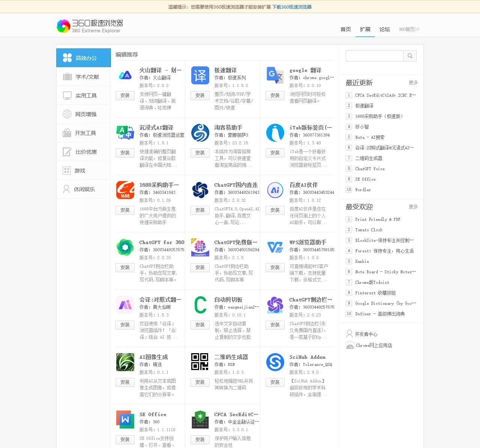Switch to the 实用工具 category

pos(84,96)
